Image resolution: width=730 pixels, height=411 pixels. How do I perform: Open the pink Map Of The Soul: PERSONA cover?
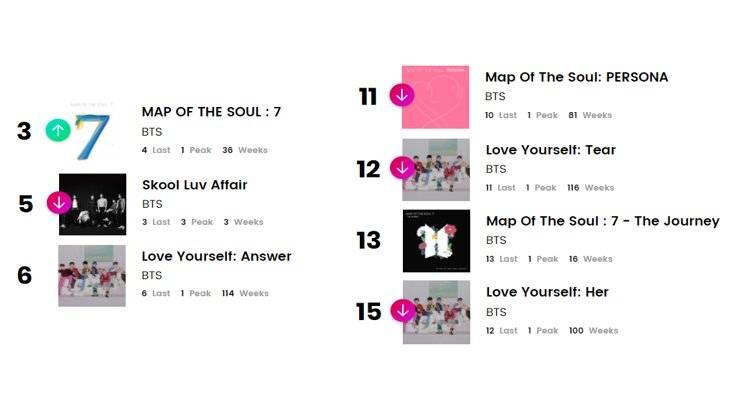[436, 97]
